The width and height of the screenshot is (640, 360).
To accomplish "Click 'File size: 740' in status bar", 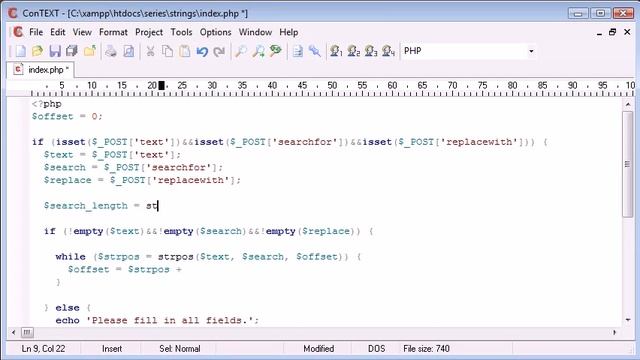I will [x=426, y=349].
